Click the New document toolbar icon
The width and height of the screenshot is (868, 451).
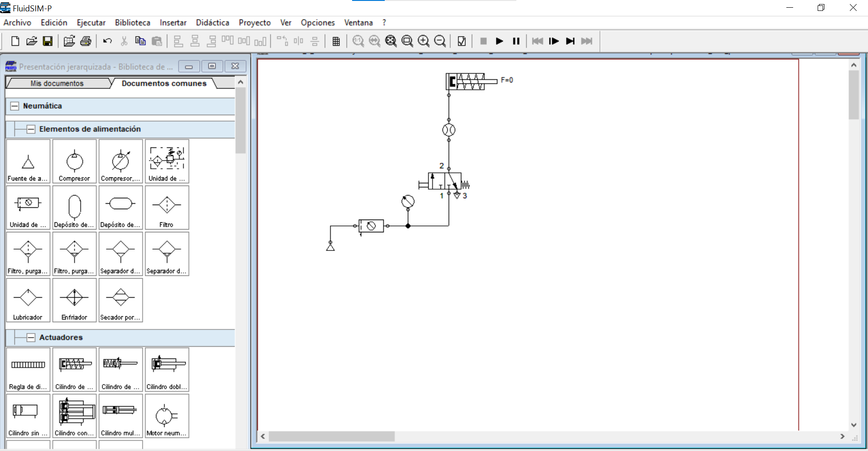click(x=15, y=41)
